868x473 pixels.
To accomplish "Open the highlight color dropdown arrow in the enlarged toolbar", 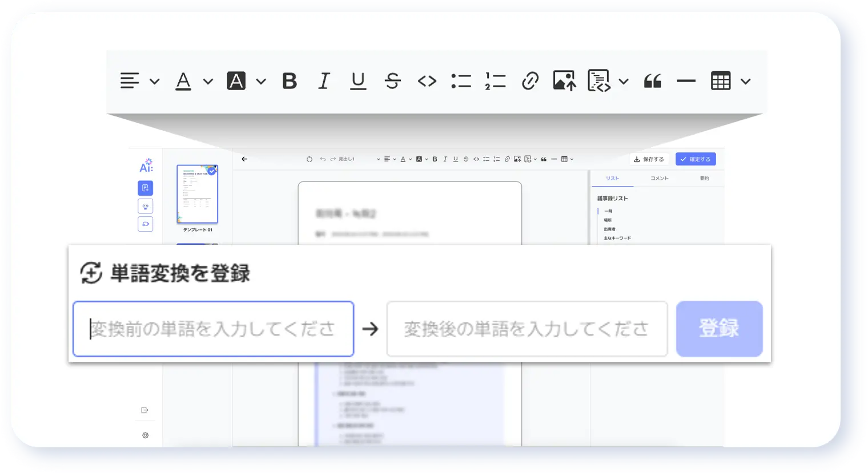I will point(261,82).
